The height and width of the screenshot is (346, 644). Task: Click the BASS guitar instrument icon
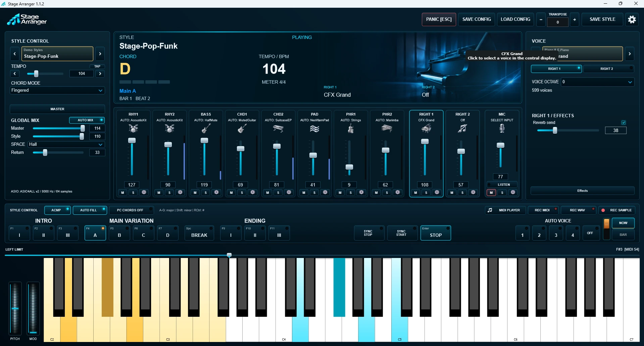[x=206, y=128]
